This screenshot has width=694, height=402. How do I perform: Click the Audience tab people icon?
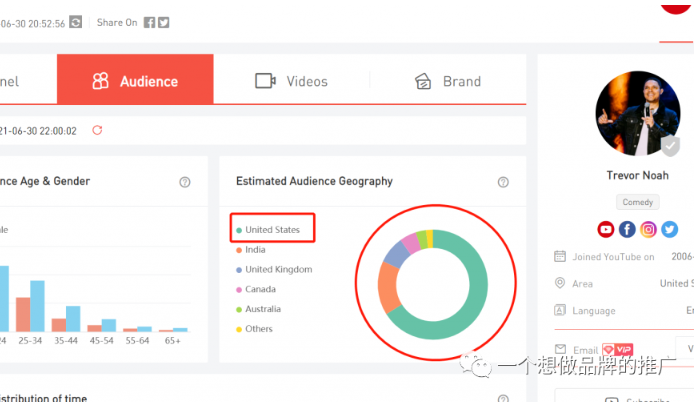point(100,81)
